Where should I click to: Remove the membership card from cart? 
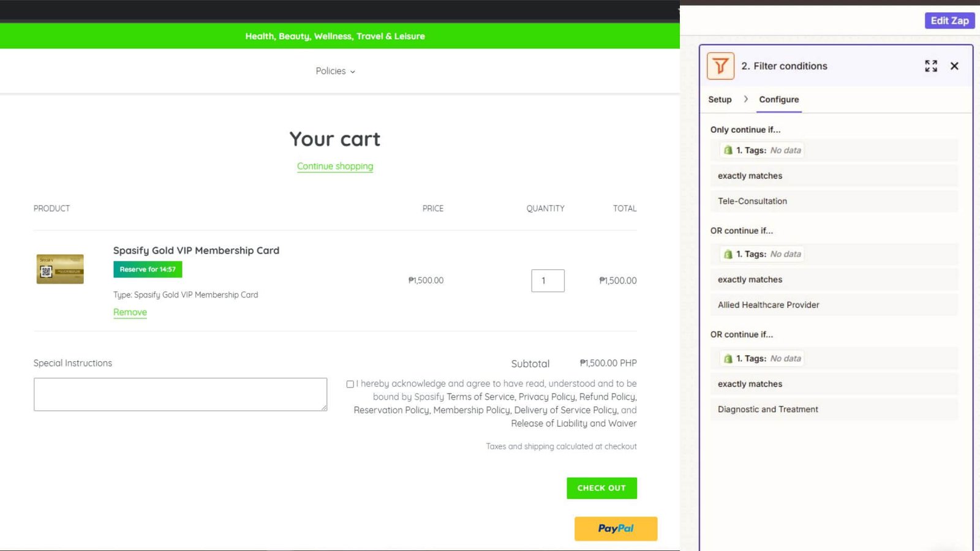(x=130, y=312)
